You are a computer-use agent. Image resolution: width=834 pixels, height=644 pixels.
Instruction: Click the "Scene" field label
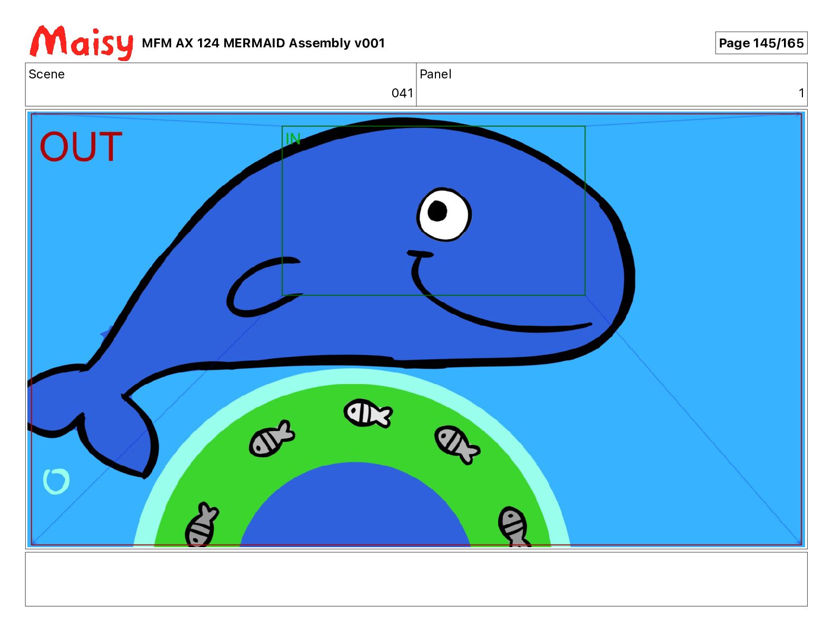pos(46,74)
